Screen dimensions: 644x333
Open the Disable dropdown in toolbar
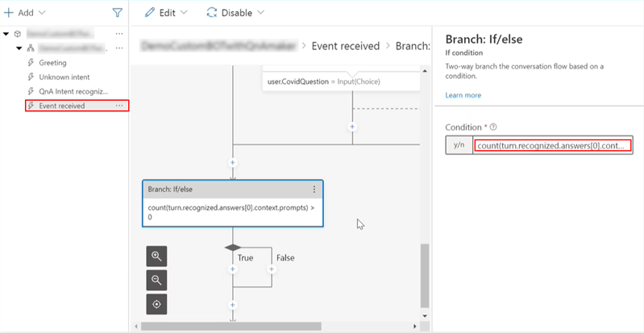pyautogui.click(x=235, y=13)
